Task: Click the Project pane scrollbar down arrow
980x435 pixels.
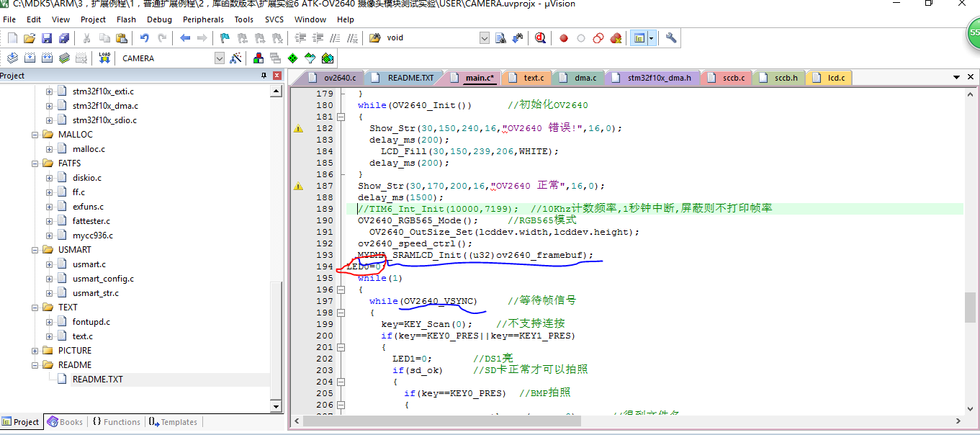Action: click(276, 407)
